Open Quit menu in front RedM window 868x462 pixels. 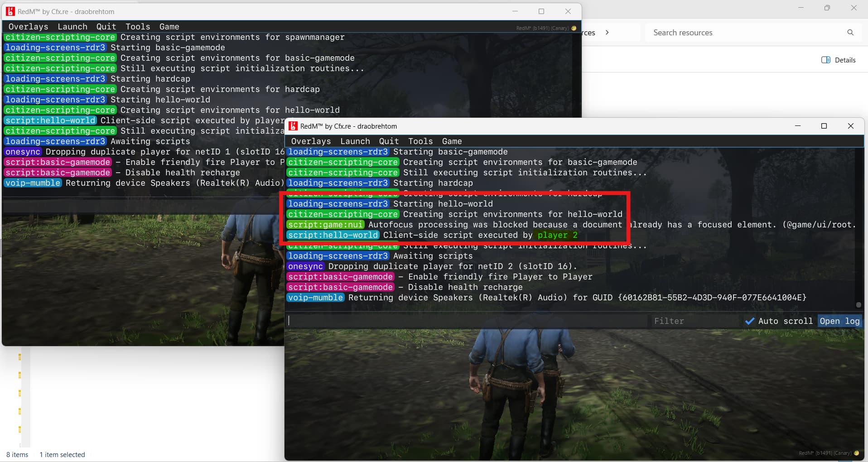click(x=389, y=141)
